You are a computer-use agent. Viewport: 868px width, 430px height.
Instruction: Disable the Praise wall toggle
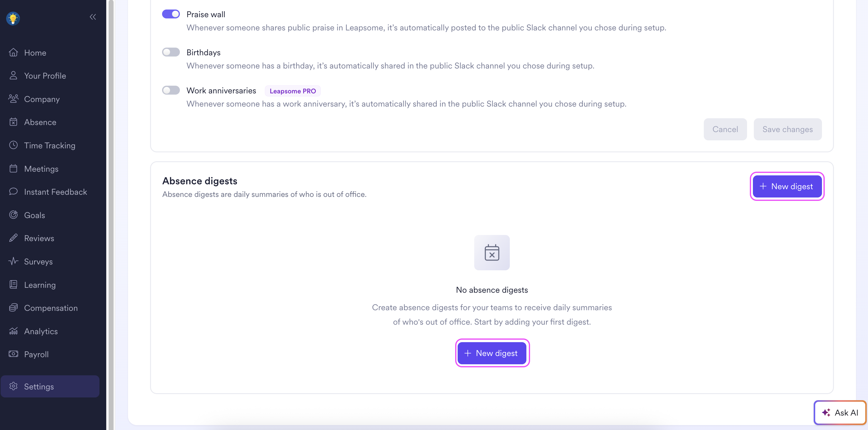tap(171, 14)
